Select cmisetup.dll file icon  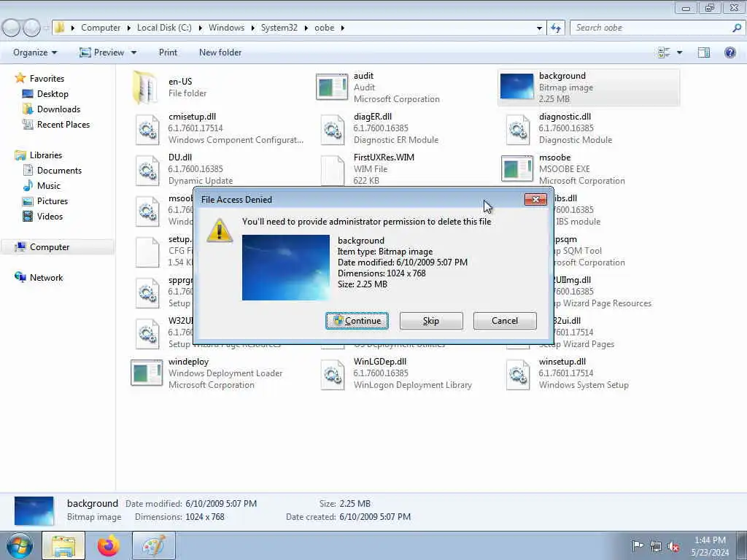coord(147,130)
